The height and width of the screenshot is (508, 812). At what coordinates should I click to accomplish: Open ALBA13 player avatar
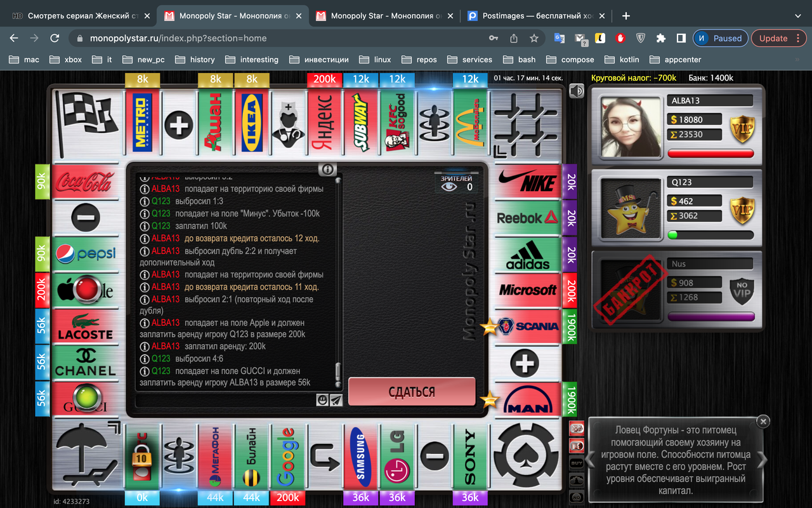pos(631,127)
